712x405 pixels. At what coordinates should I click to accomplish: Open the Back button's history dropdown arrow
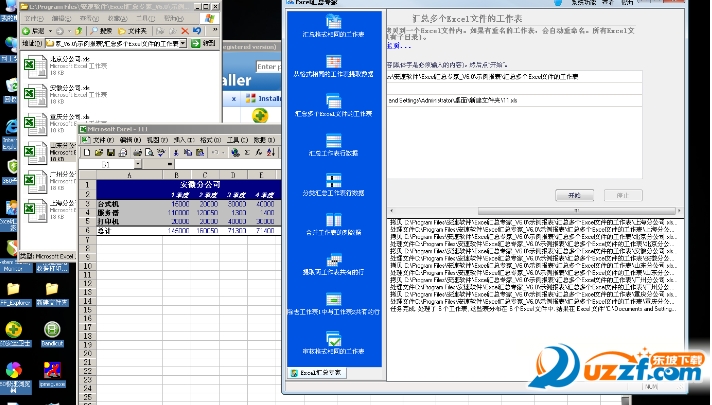coord(50,31)
